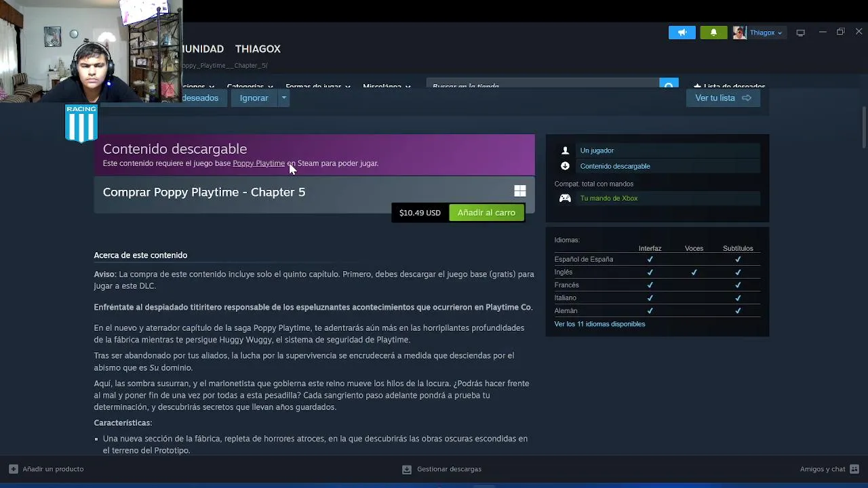Click the friends chat icon
868x488 pixels.
(854, 469)
